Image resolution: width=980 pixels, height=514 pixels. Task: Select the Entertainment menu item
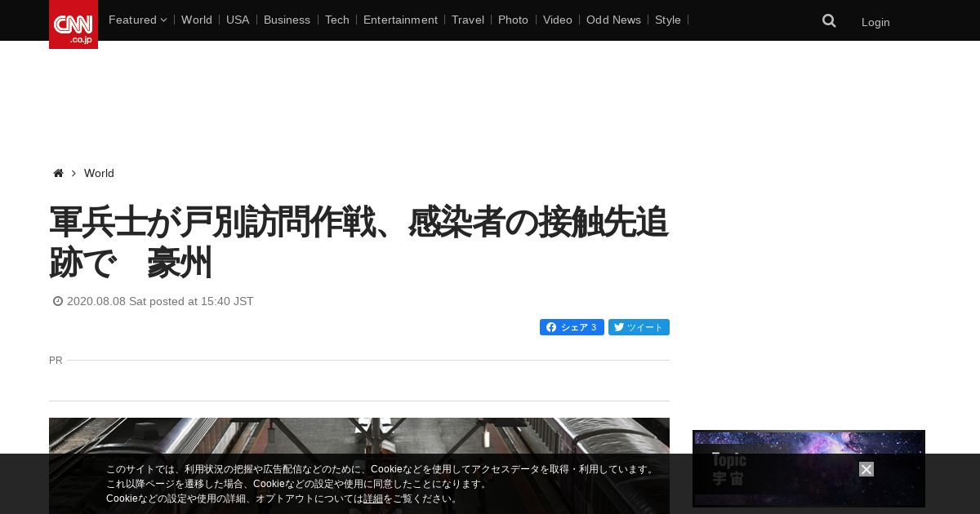click(x=400, y=20)
